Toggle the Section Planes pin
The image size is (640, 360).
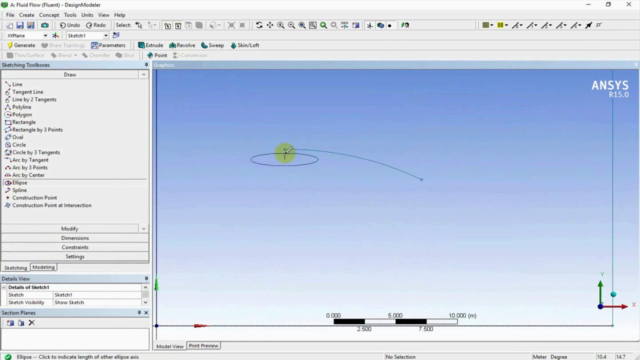[x=139, y=313]
